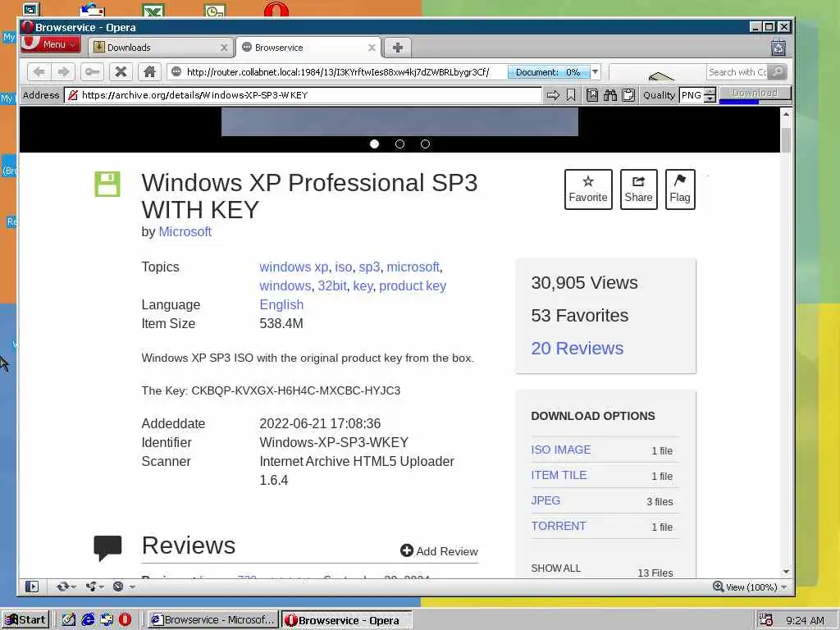Click the Document 0% progress indicator
Image resolution: width=840 pixels, height=630 pixels.
[x=548, y=72]
